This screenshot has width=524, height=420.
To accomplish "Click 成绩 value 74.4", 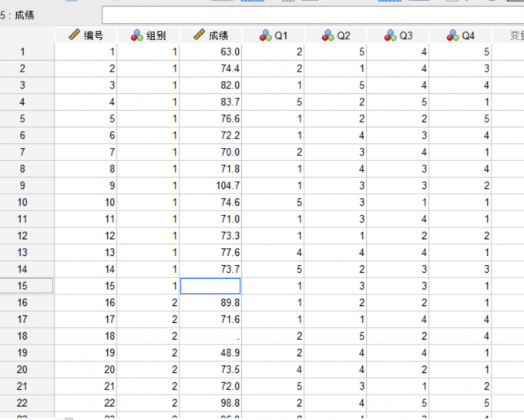I will click(210, 69).
